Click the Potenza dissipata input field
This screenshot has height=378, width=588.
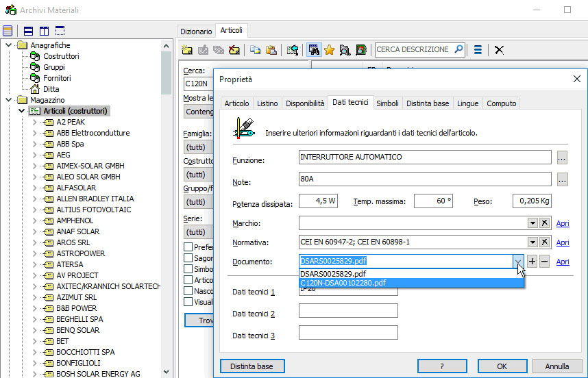coord(319,201)
